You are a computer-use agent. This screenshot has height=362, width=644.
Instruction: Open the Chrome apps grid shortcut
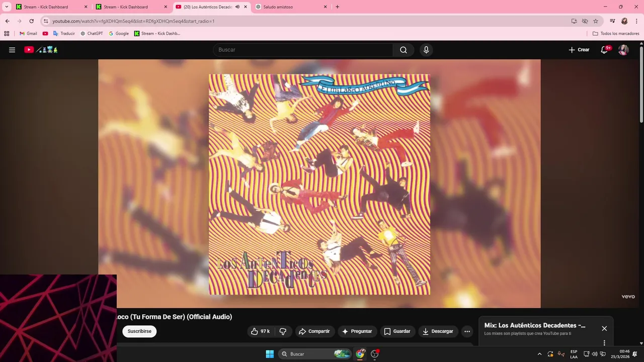coord(7,34)
